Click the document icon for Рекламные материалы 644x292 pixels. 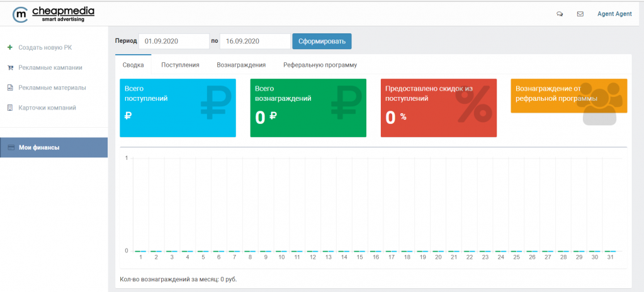tap(10, 87)
